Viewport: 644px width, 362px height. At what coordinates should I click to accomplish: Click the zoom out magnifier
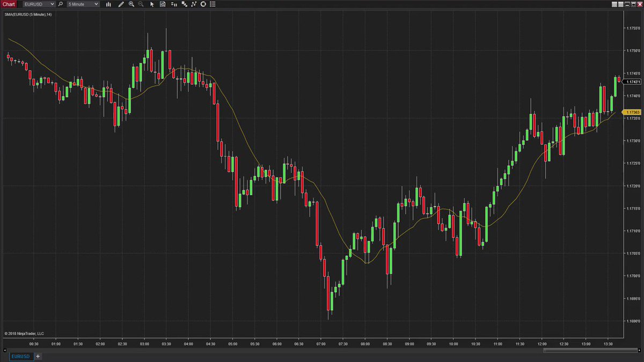[141, 4]
